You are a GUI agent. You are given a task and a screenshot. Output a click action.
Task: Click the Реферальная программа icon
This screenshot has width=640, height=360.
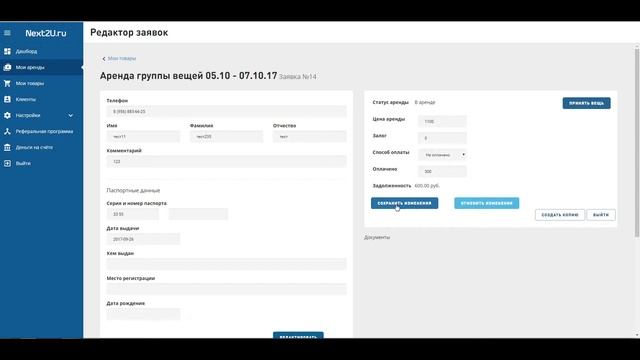pyautogui.click(x=7, y=131)
